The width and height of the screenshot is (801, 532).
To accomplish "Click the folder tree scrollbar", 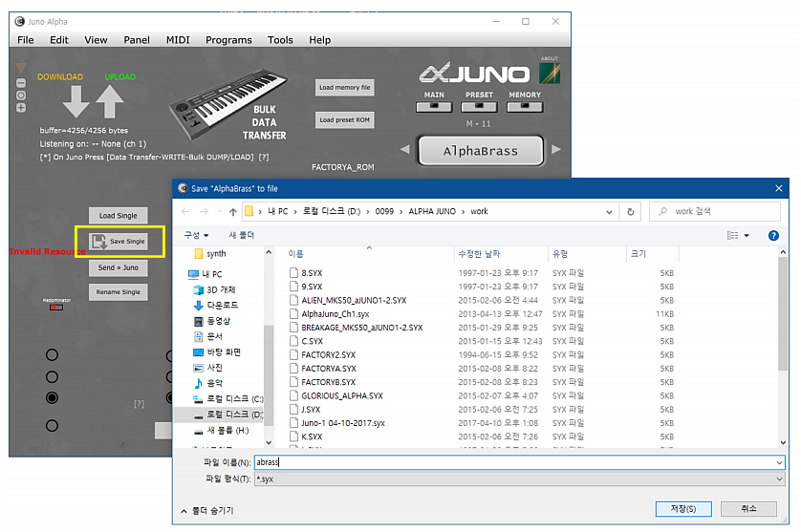I will click(x=269, y=374).
